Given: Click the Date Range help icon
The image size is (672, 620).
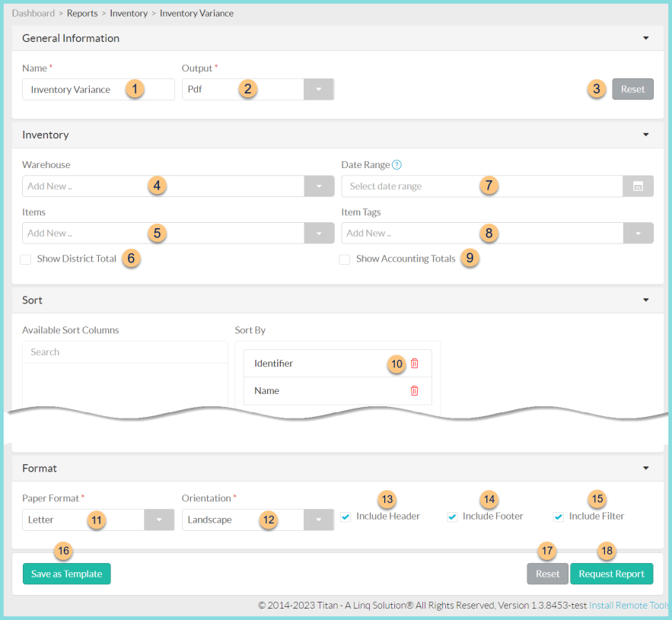Looking at the screenshot, I should (x=395, y=164).
